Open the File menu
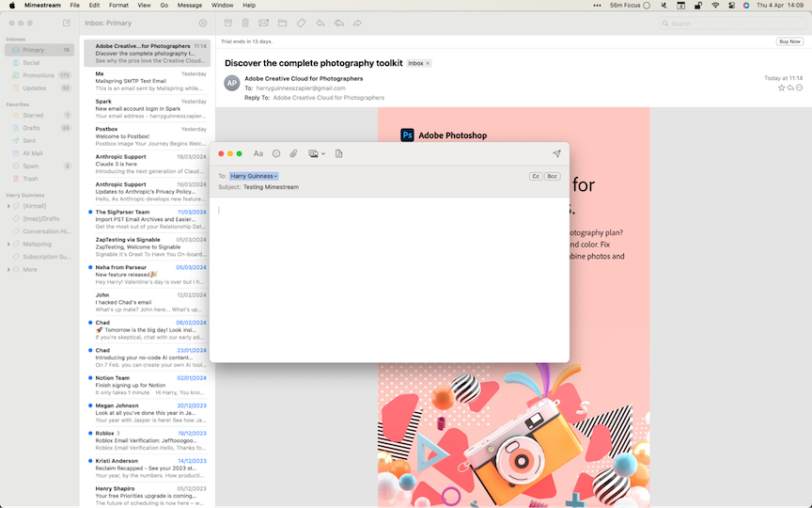The image size is (812, 508). point(75,6)
